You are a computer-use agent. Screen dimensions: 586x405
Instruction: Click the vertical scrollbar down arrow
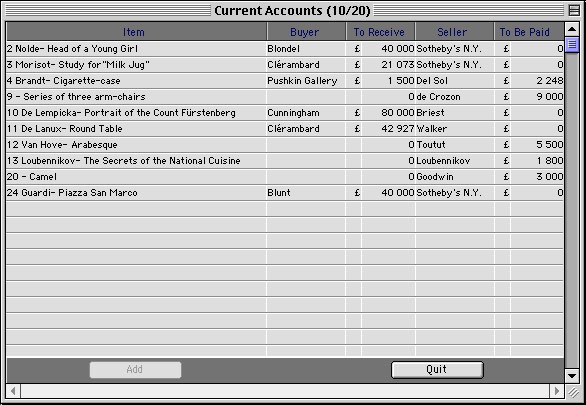point(572,376)
